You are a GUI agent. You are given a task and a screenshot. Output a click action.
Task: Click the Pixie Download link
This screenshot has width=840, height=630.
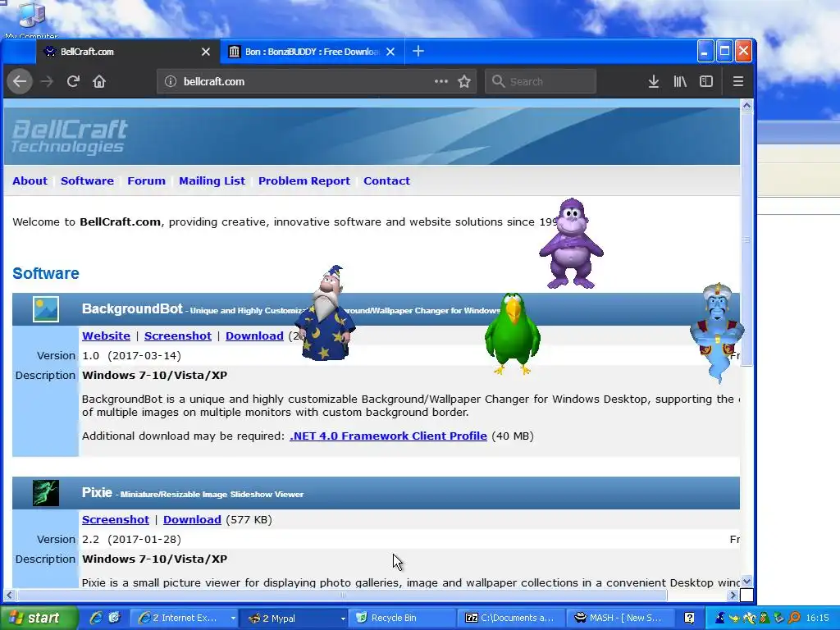pyautogui.click(x=192, y=519)
